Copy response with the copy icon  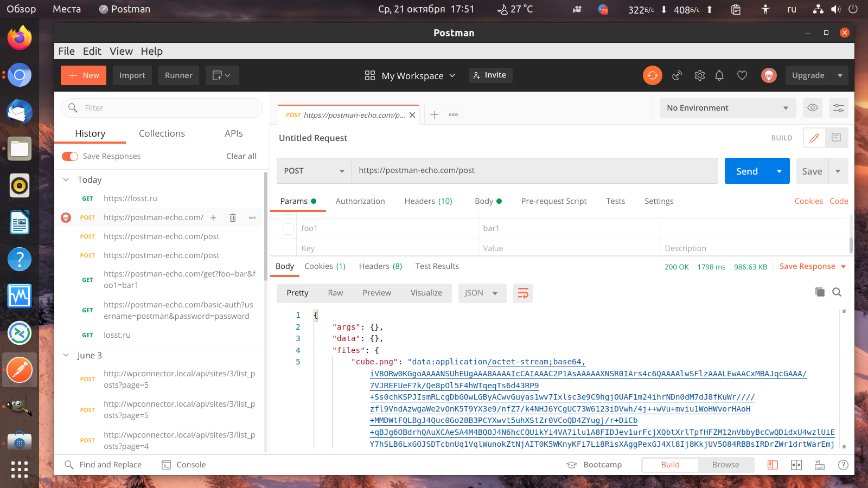point(820,292)
